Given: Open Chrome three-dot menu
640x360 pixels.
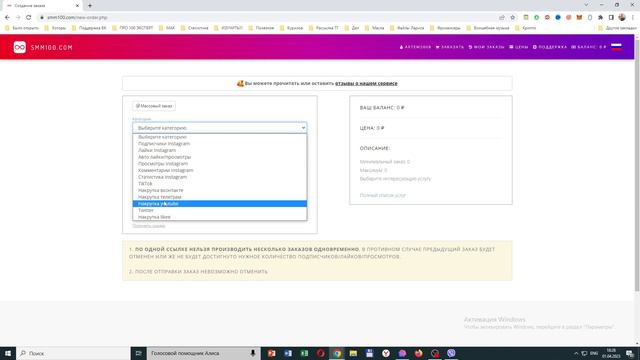Looking at the screenshot, I should tap(633, 18).
